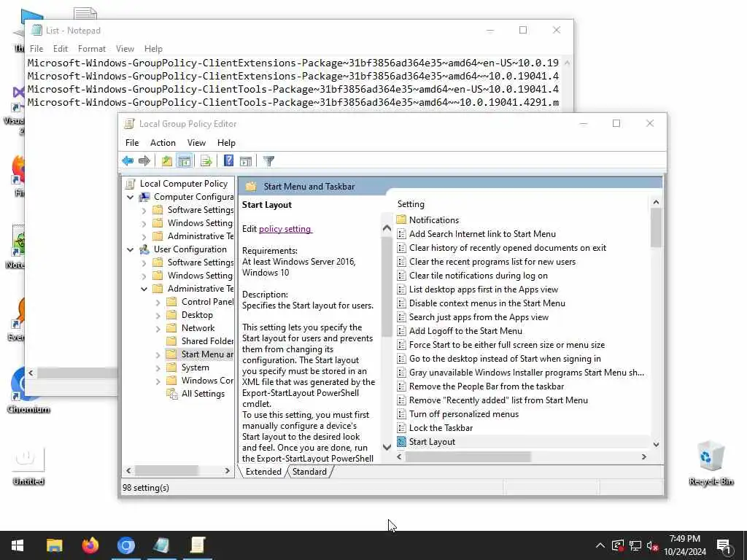The width and height of the screenshot is (747, 560).
Task: Click left arrow of Notepad horizontal scrollbar
Action: point(31,373)
